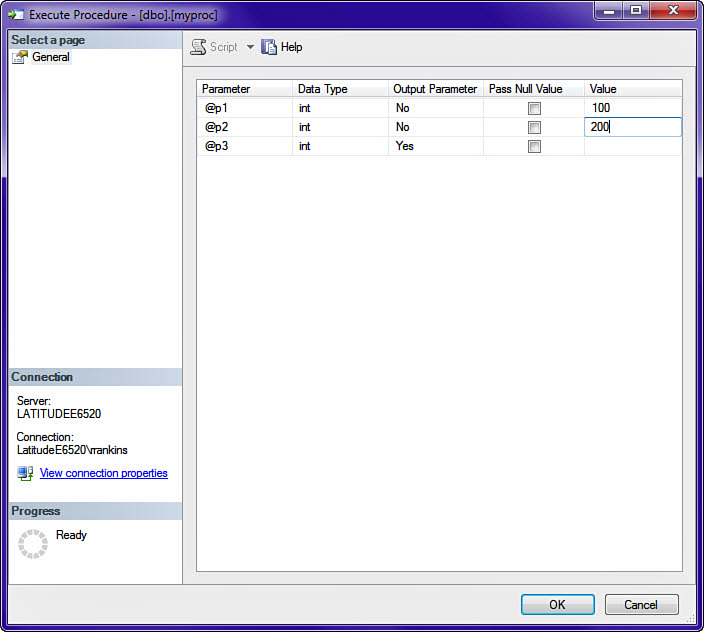Image resolution: width=704 pixels, height=632 pixels.
Task: Click the Execute Procedure title bar icon
Action: click(16, 15)
